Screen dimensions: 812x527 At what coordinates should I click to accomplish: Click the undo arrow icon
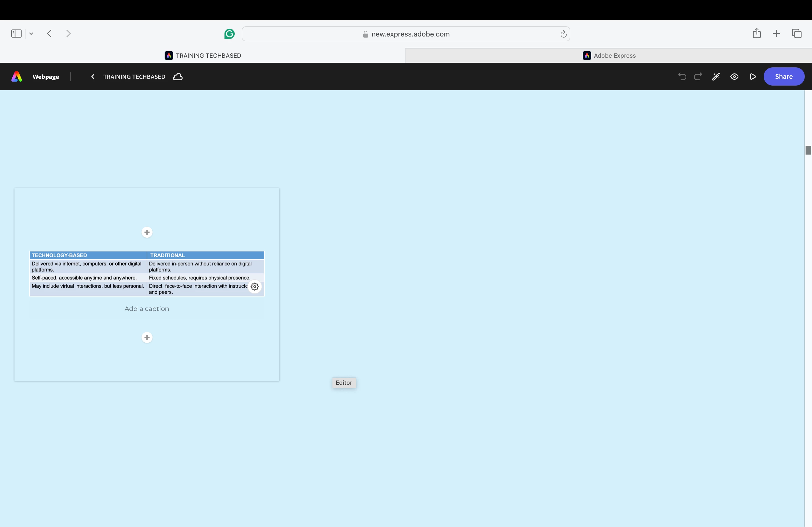pos(682,77)
